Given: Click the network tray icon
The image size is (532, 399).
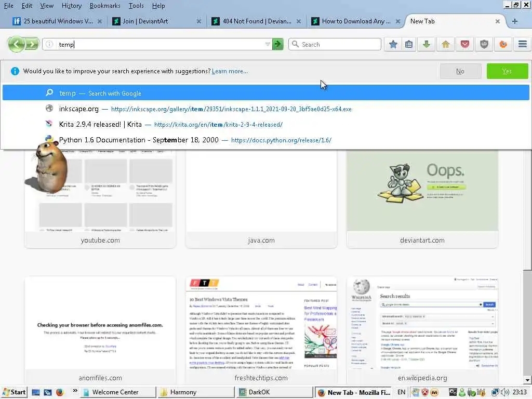Looking at the screenshot, I should [496, 393].
